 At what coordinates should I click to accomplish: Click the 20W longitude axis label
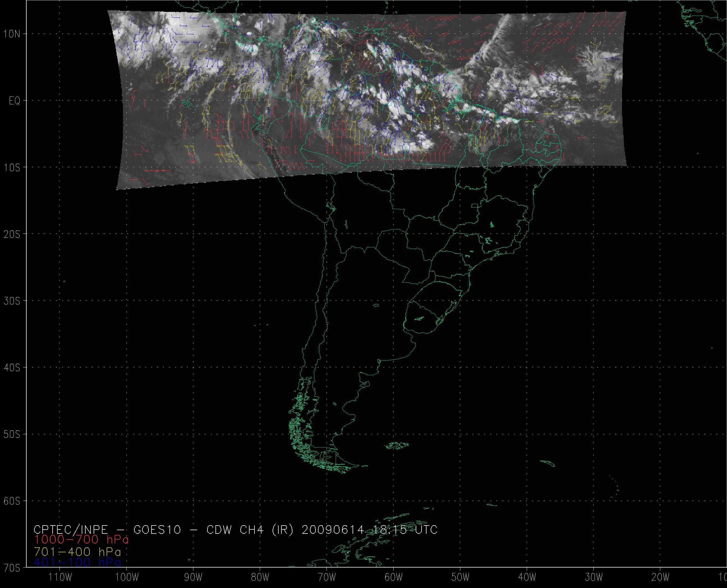point(661,577)
